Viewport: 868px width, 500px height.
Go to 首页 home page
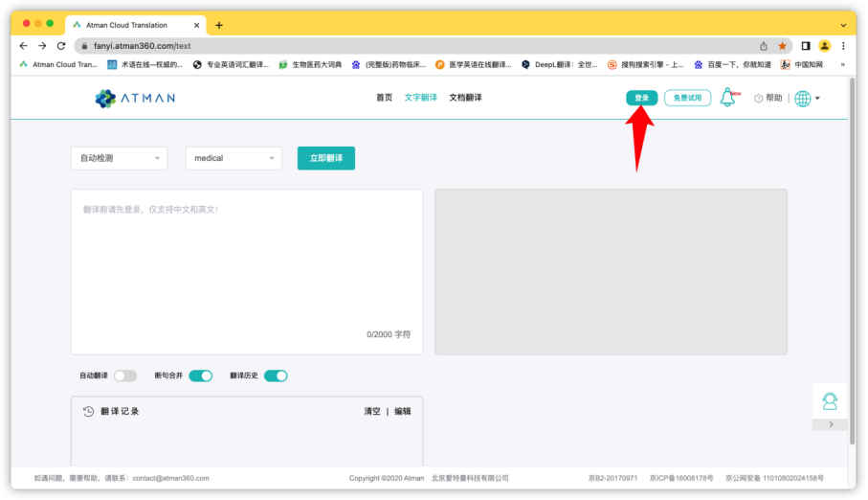(x=384, y=98)
